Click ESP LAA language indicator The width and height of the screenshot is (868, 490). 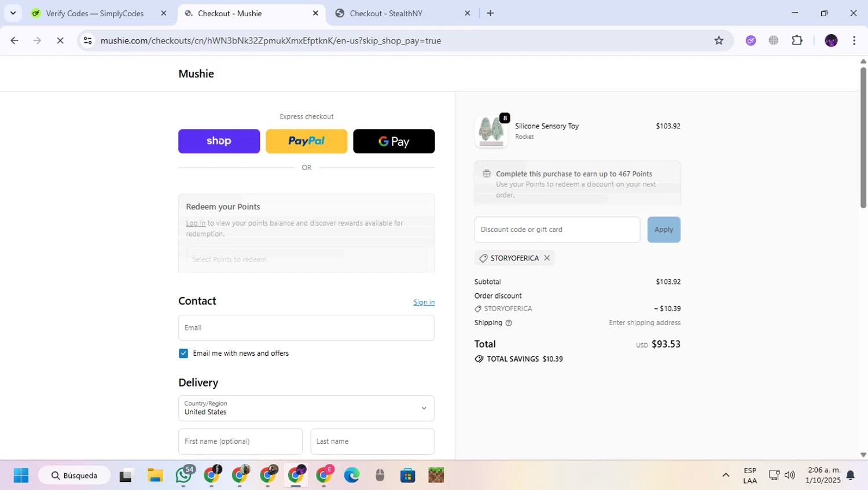click(x=750, y=476)
